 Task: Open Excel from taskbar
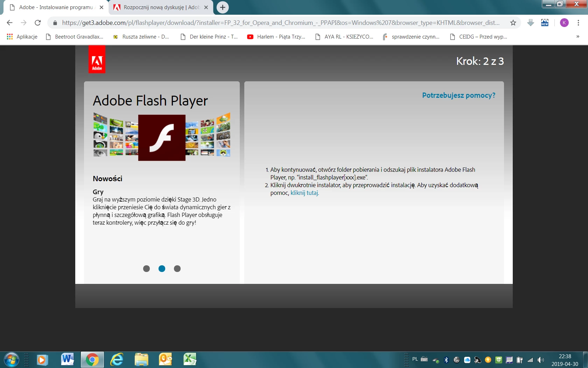pyautogui.click(x=190, y=360)
